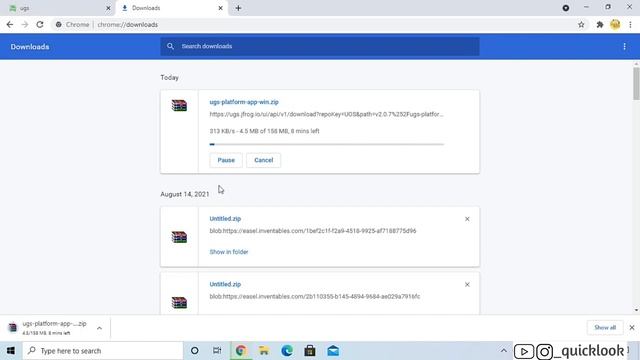Click Chrome icon on taskbar

point(240,351)
